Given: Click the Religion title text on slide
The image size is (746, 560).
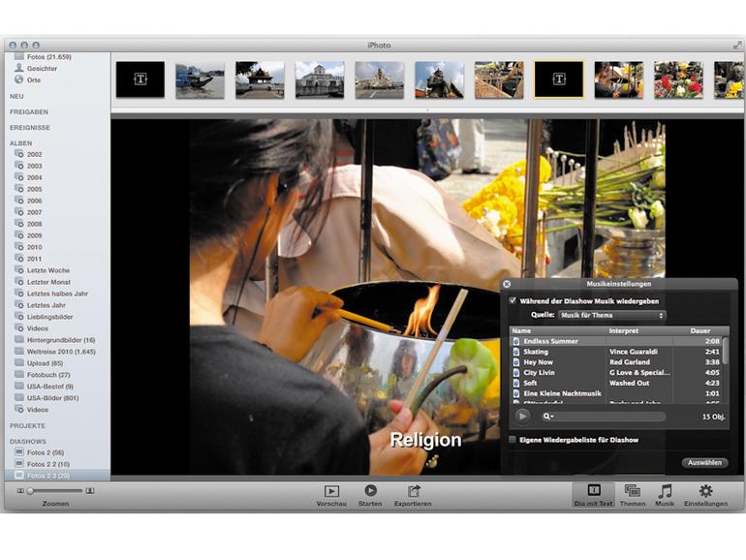Looking at the screenshot, I should pos(426,440).
